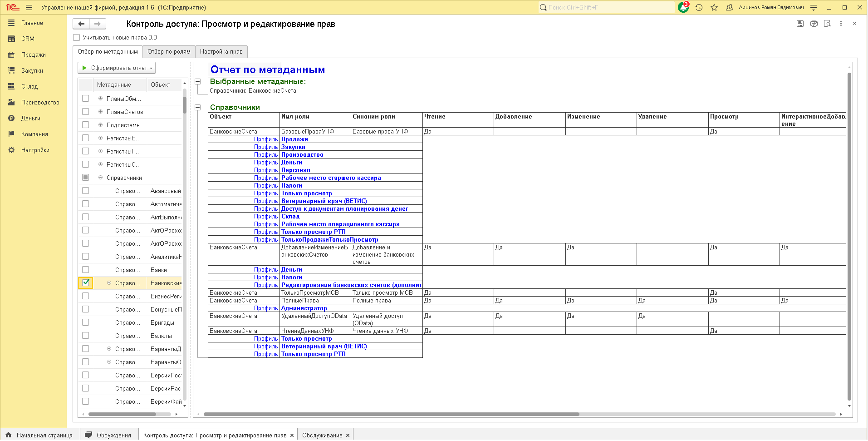Open the main menu hamburger icon
868x441 pixels.
click(29, 7)
